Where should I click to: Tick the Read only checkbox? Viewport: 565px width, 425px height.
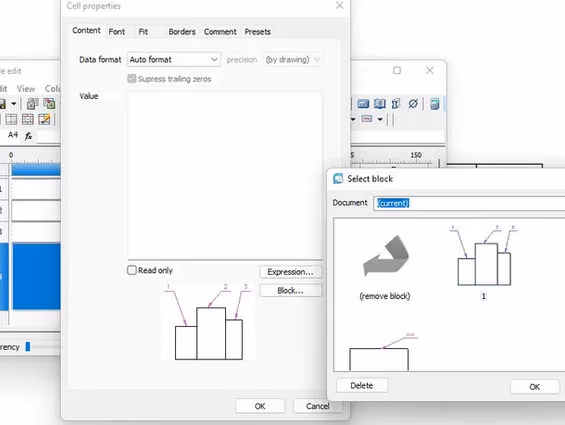click(x=132, y=270)
